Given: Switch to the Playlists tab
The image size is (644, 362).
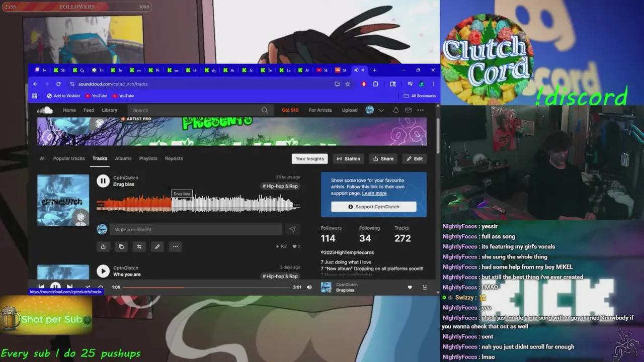Looking at the screenshot, I should (148, 158).
